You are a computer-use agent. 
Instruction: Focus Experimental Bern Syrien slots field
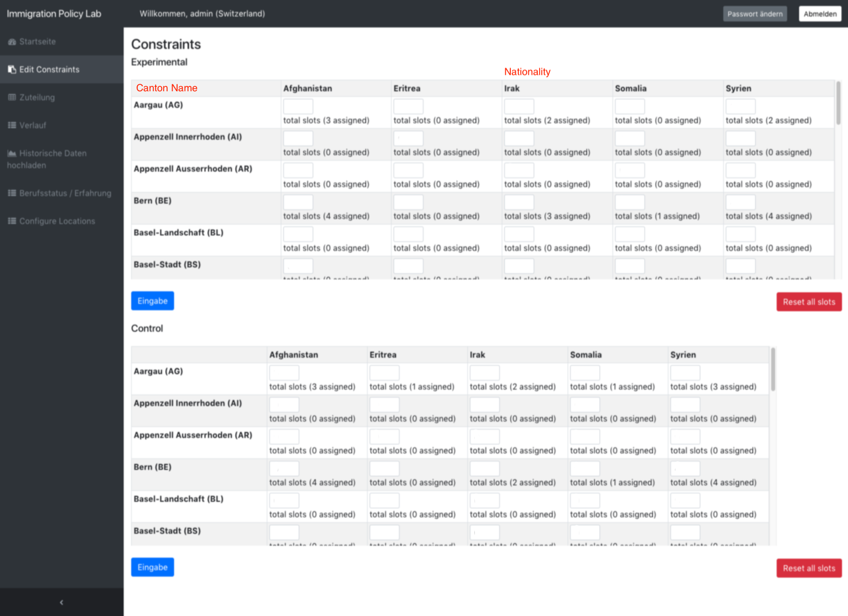[x=740, y=202]
